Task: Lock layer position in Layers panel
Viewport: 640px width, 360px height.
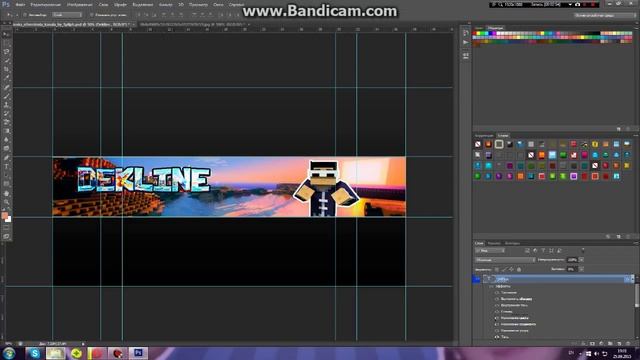Action: 511,269
